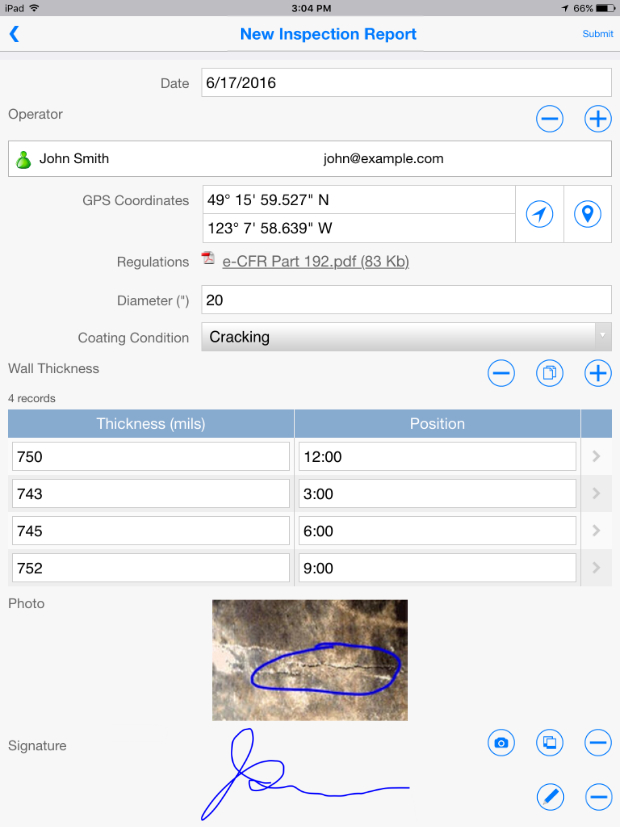Image resolution: width=620 pixels, height=827 pixels.
Task: Open Coating Condition dropdown showing Cracking
Action: [406, 337]
